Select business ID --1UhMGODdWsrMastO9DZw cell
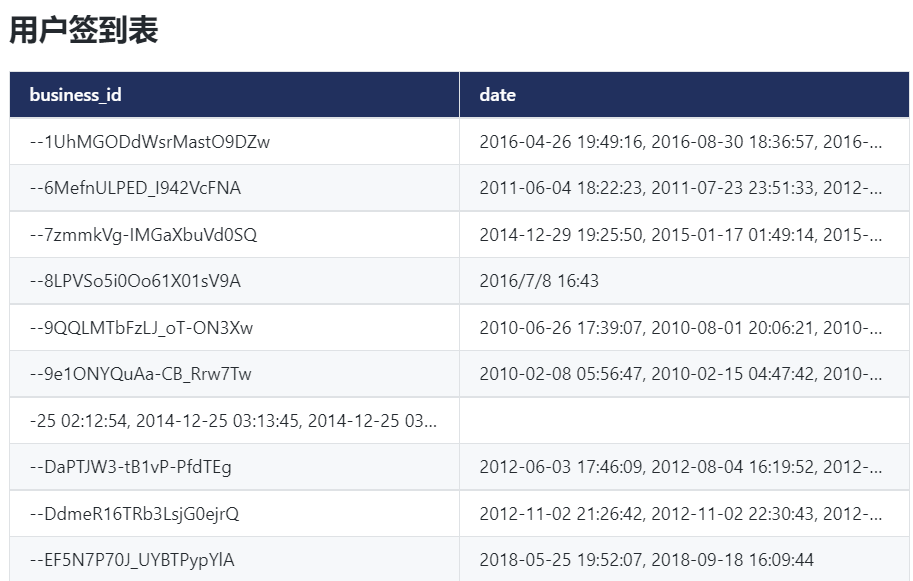 click(150, 142)
